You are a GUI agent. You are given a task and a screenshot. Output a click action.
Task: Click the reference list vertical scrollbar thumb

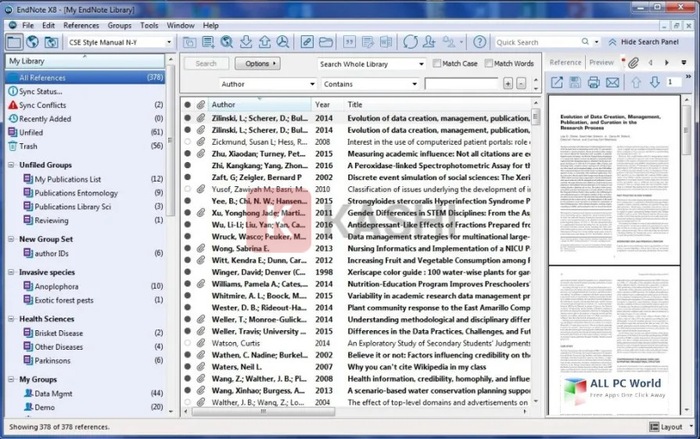click(536, 117)
